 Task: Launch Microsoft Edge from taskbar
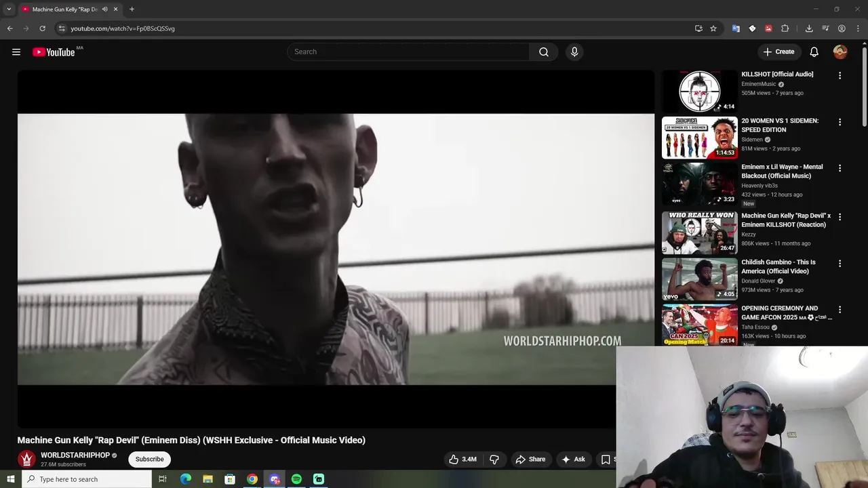(x=185, y=479)
